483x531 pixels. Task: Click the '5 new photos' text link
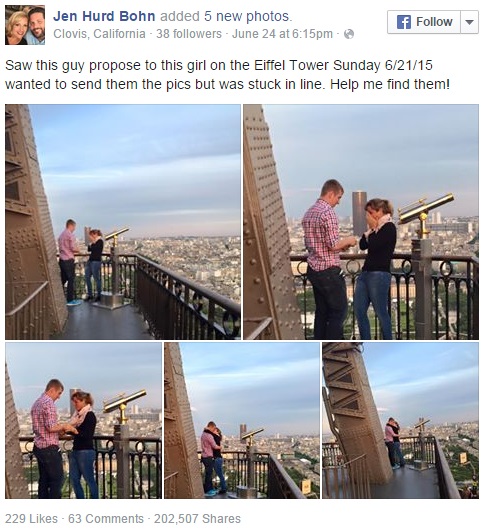coord(247,16)
